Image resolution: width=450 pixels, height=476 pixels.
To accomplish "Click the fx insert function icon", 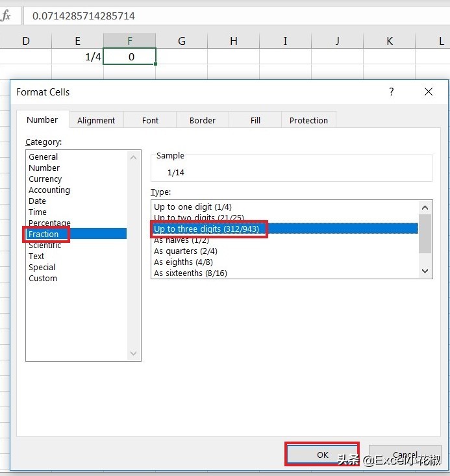I will pyautogui.click(x=6, y=15).
